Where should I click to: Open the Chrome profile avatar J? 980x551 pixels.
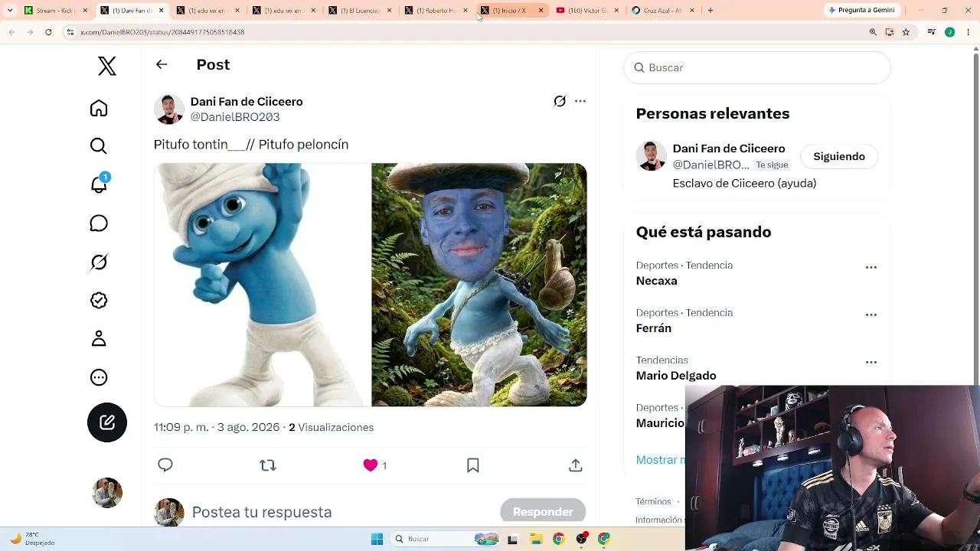click(949, 32)
